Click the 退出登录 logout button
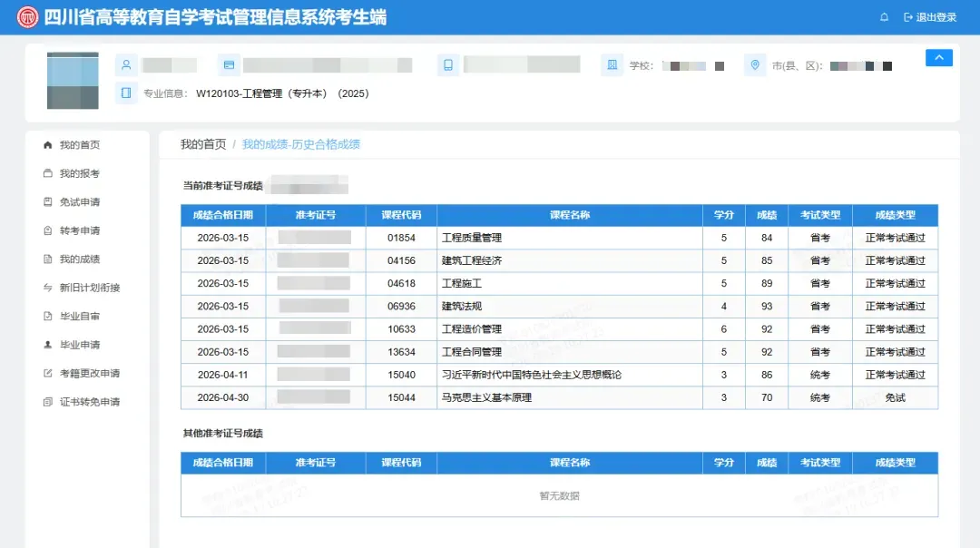This screenshot has height=548, width=980. coord(930,17)
